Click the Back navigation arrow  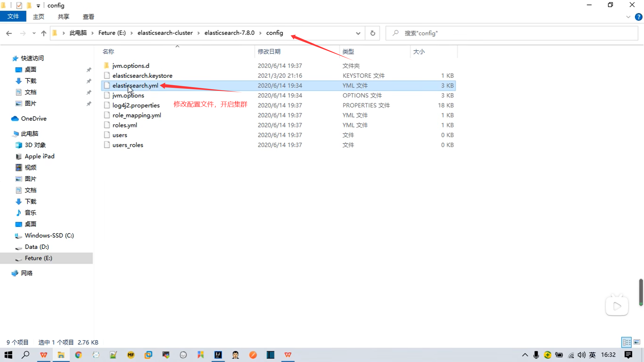pyautogui.click(x=9, y=33)
